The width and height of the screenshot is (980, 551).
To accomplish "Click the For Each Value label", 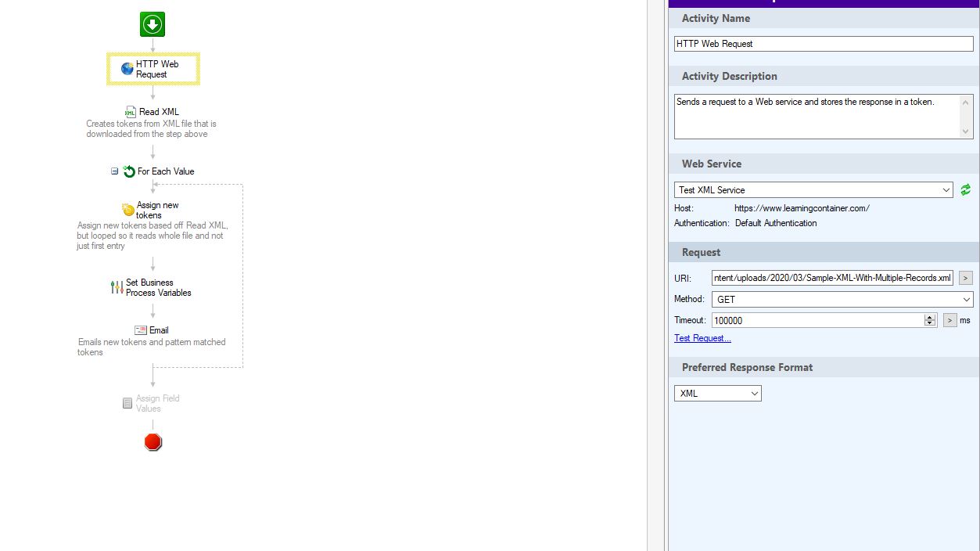I will 166,171.
